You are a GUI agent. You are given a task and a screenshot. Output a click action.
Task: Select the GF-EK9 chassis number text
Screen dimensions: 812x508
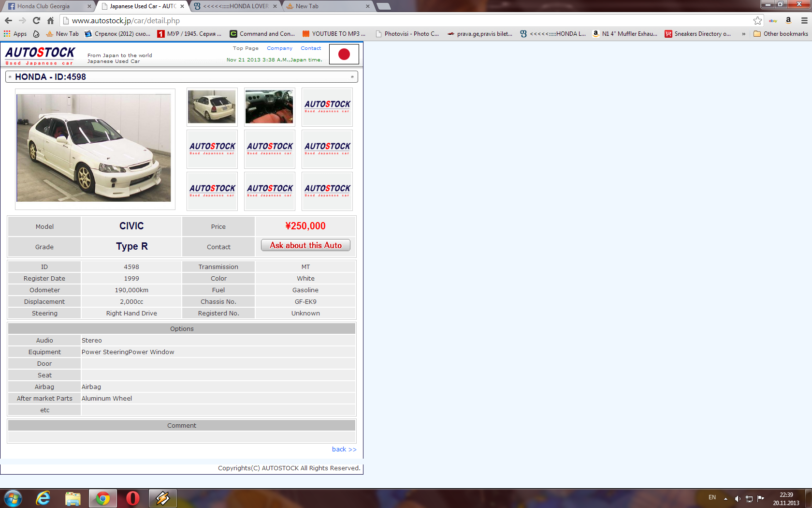pos(305,302)
